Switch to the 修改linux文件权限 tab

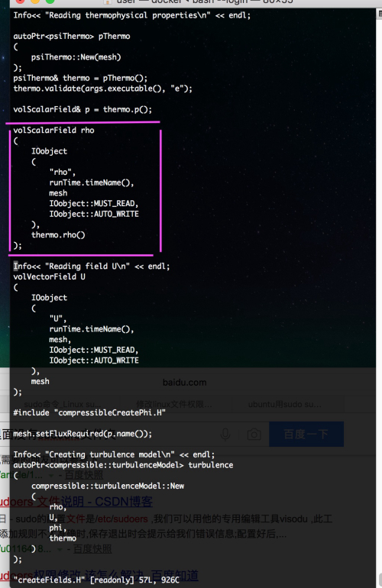(x=173, y=405)
